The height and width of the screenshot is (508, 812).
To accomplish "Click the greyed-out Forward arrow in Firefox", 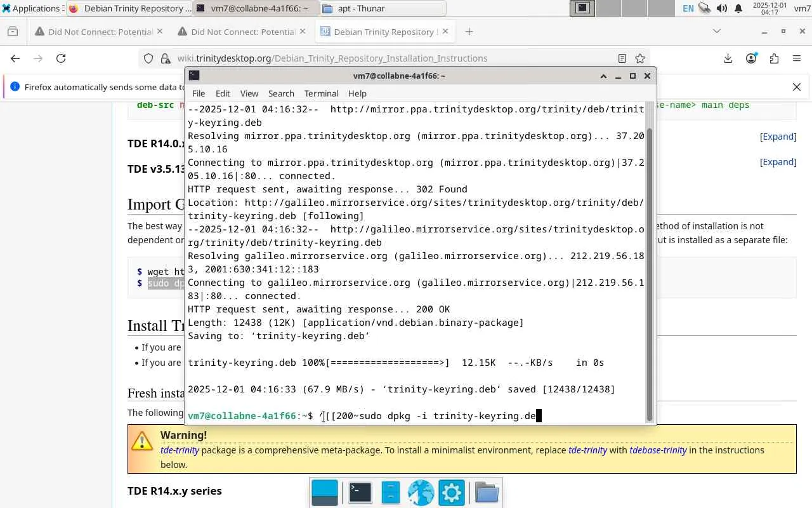I will (38, 58).
